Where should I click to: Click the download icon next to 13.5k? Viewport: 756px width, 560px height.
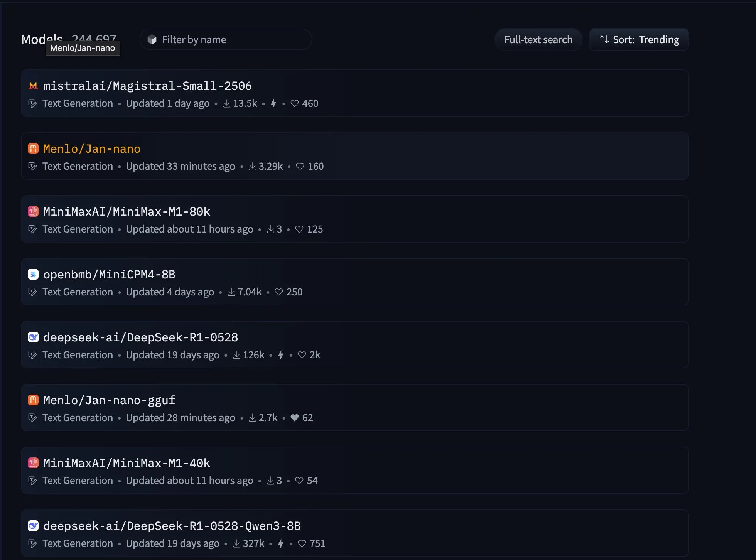pos(227,103)
